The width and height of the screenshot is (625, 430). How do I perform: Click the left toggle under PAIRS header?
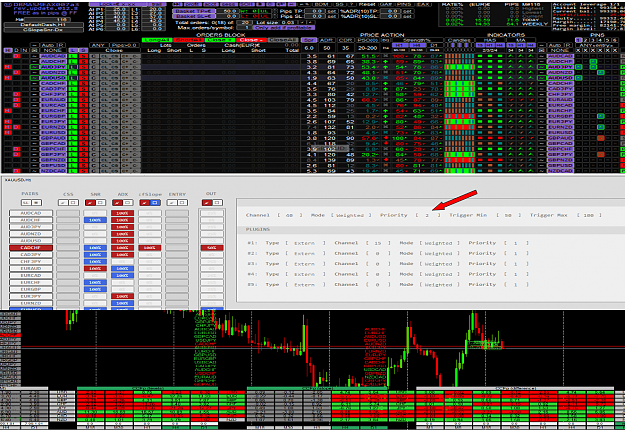(x=26, y=203)
